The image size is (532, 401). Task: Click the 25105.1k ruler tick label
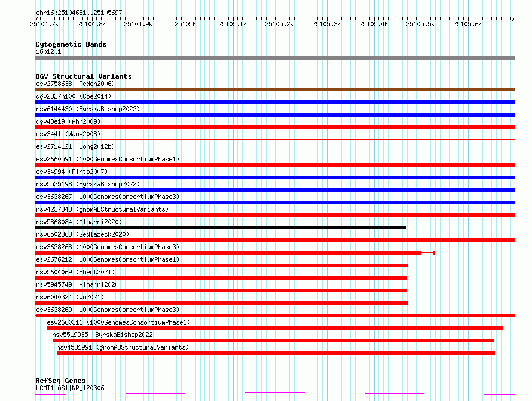click(233, 24)
